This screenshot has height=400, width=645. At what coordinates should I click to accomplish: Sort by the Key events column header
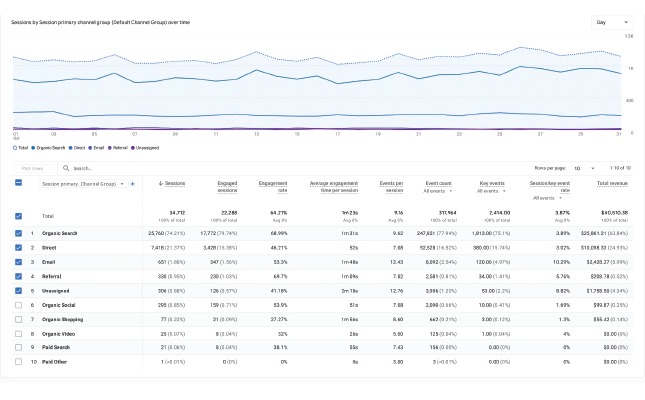click(492, 183)
